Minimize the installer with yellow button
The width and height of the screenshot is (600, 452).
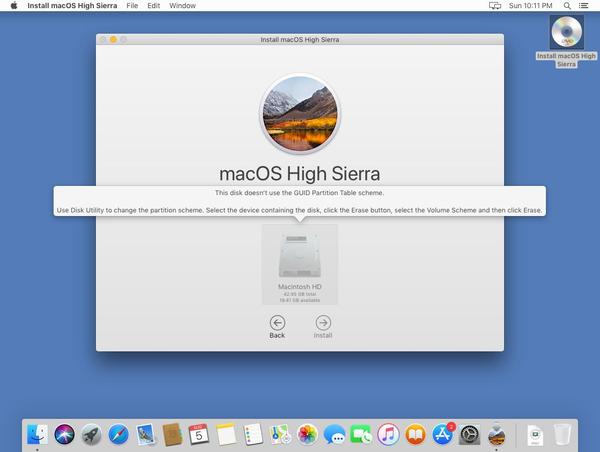pyautogui.click(x=113, y=39)
